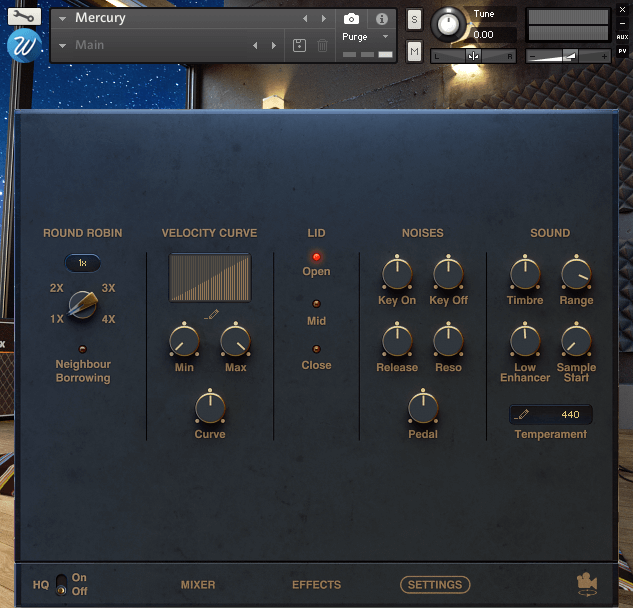Viewport: 633px width, 608px height.
Task: Click the Round Robin rotary selector switch
Action: coord(83,304)
